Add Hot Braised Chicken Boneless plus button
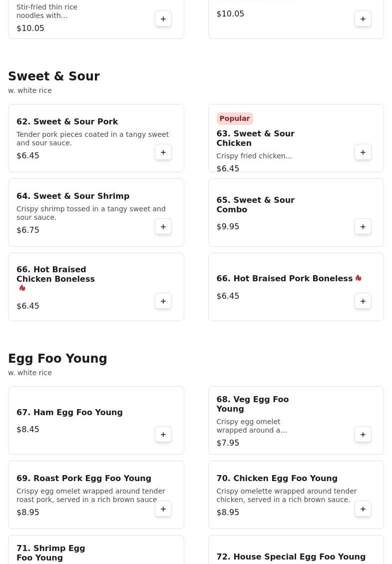392x564 pixels. coord(163,301)
